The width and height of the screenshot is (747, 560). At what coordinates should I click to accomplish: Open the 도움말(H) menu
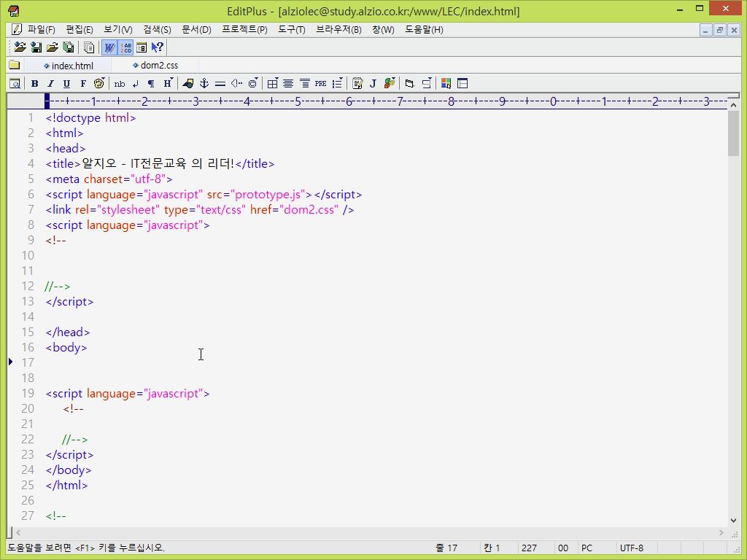(424, 29)
